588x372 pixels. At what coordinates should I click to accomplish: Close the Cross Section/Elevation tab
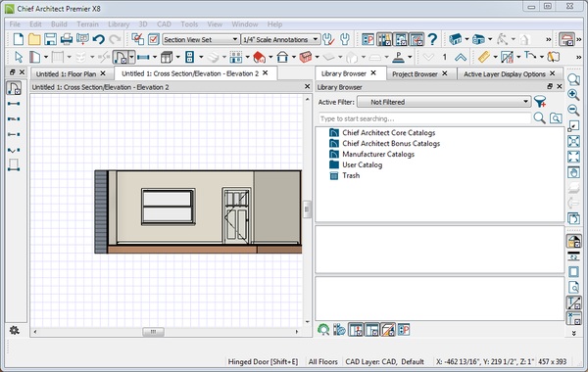(266, 73)
